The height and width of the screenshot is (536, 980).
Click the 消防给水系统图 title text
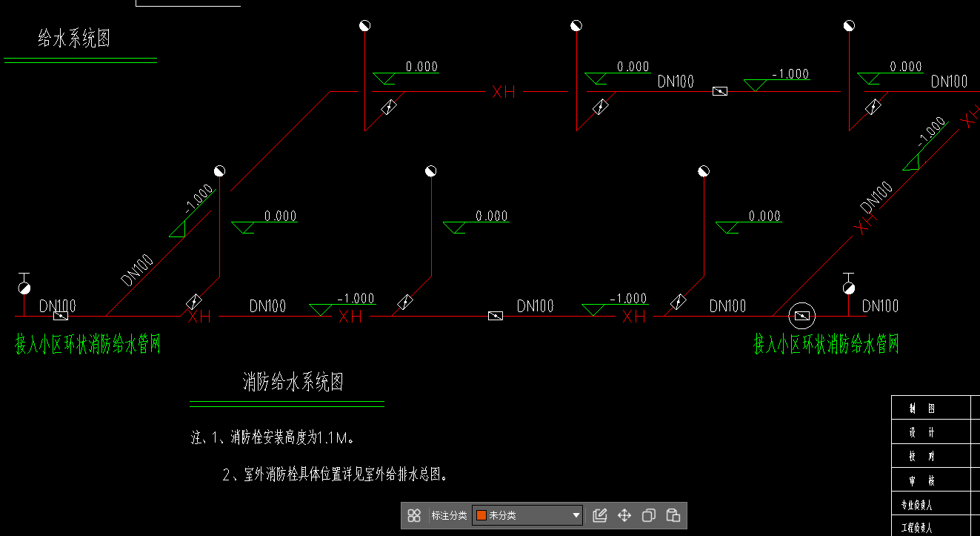(x=293, y=383)
